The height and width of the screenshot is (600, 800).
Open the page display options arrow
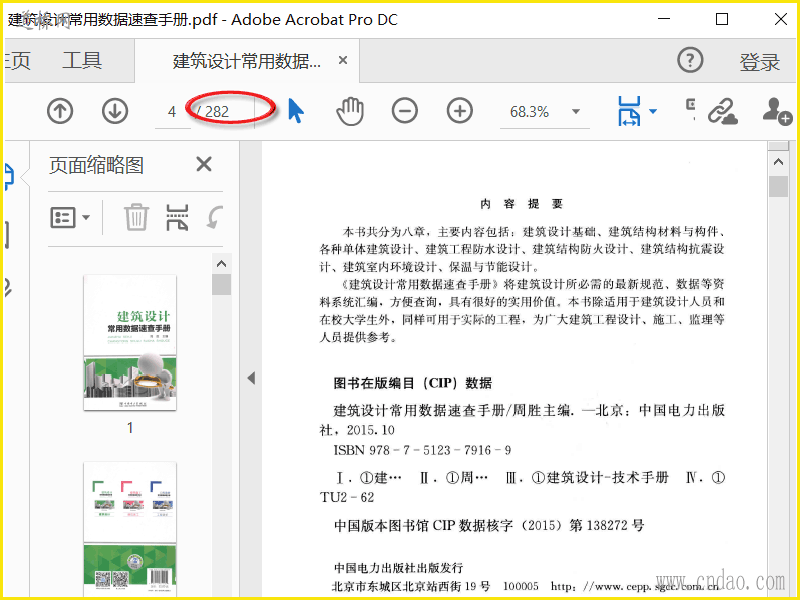point(653,111)
